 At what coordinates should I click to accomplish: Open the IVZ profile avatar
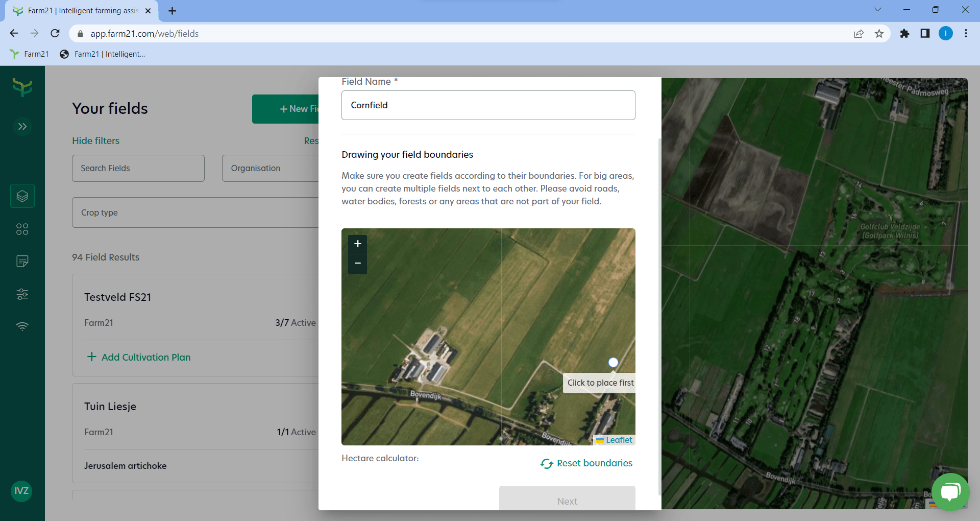tap(21, 491)
